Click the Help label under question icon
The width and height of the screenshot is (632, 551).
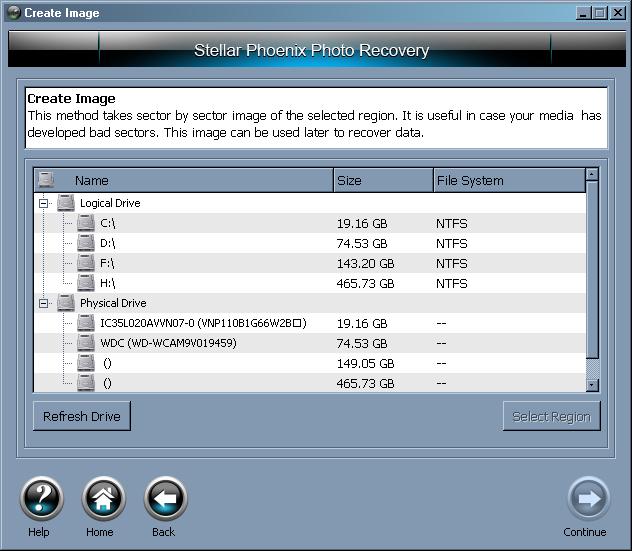pyautogui.click(x=39, y=532)
